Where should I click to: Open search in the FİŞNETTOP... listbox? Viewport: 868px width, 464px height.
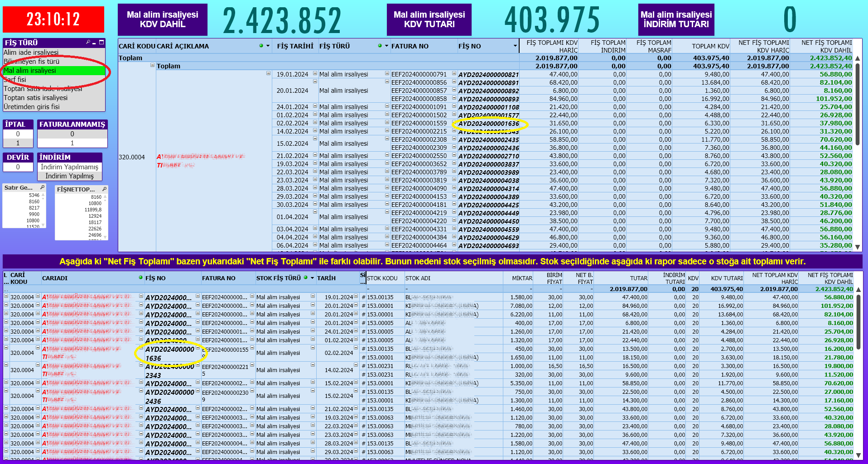click(x=104, y=189)
